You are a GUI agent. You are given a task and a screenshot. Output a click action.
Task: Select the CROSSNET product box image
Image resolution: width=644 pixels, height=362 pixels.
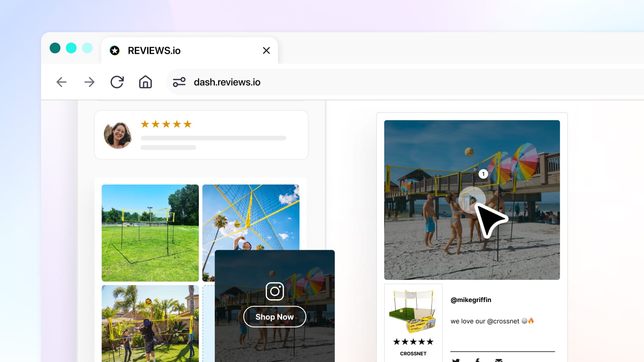[x=413, y=312]
